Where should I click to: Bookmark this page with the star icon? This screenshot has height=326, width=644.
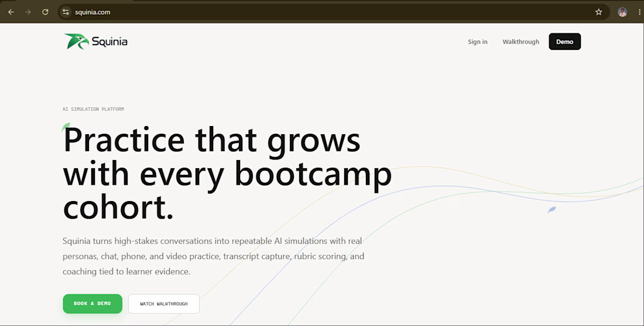pyautogui.click(x=598, y=12)
